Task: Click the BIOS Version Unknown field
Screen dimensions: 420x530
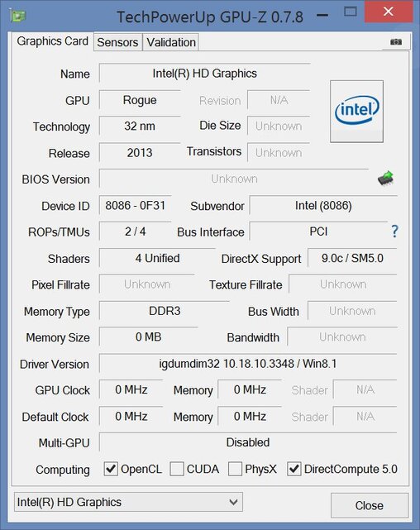Action: 234,179
